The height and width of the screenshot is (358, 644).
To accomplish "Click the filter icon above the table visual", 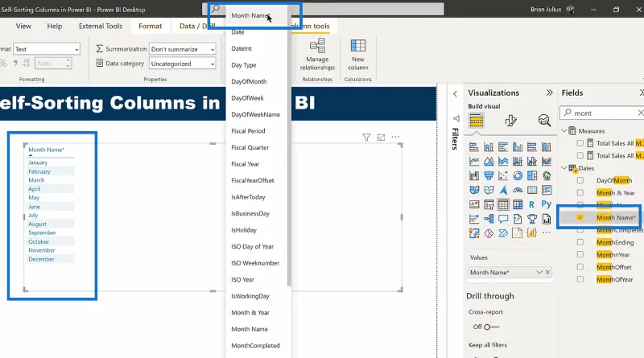I will pos(366,137).
